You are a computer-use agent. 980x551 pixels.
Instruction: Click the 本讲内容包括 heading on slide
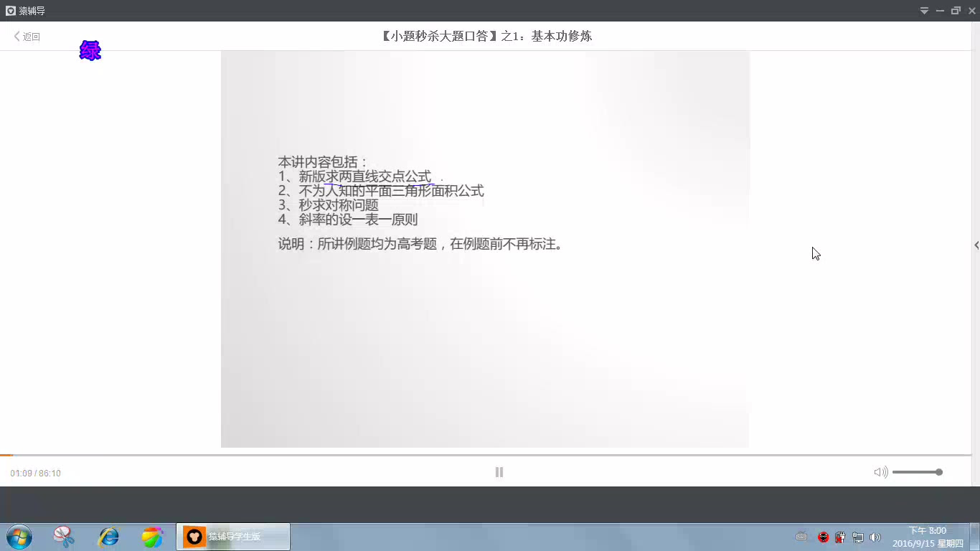click(323, 162)
